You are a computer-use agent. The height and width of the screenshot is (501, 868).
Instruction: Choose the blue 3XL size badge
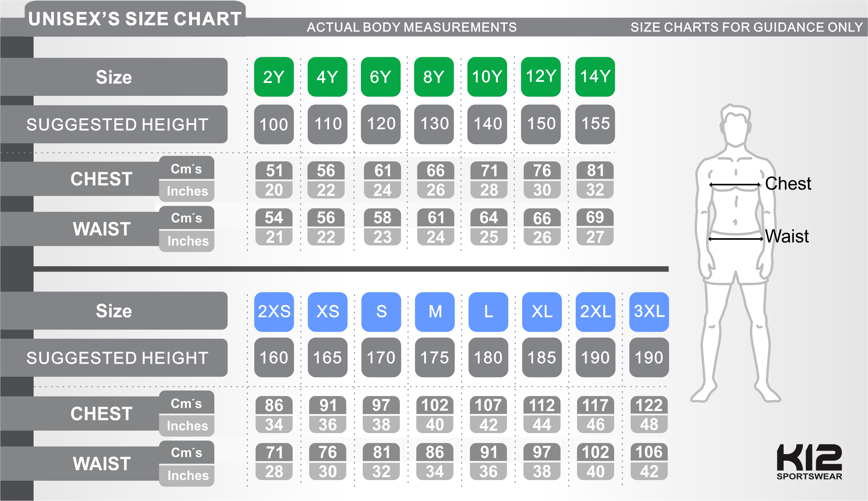649,311
